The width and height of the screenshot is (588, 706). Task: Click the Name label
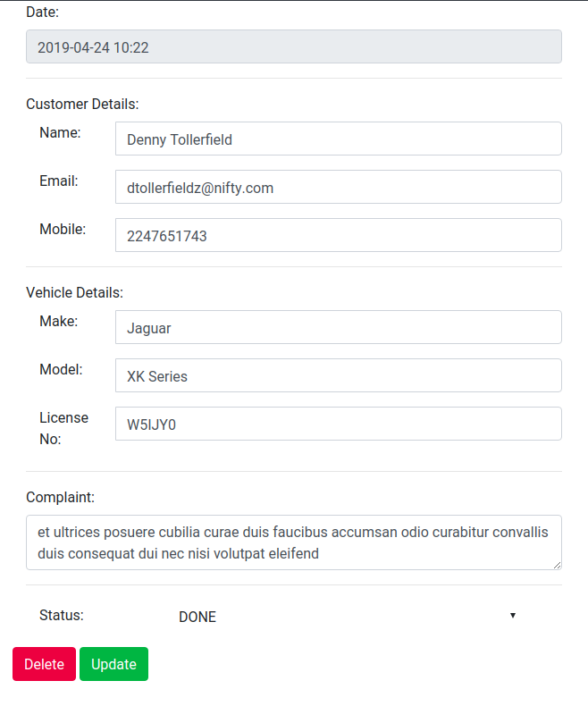tap(60, 132)
